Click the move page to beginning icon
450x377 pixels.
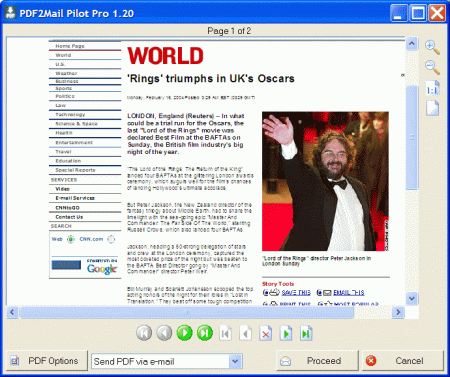(x=225, y=333)
